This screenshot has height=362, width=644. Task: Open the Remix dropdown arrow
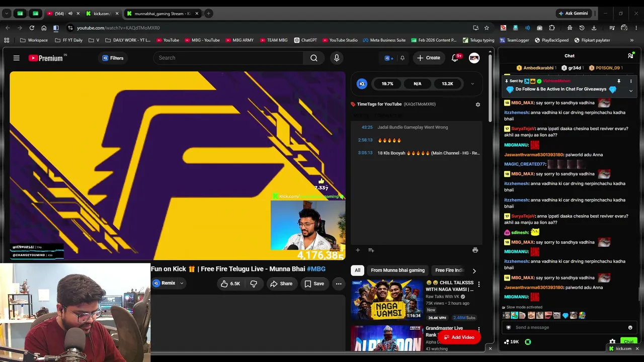tap(182, 284)
